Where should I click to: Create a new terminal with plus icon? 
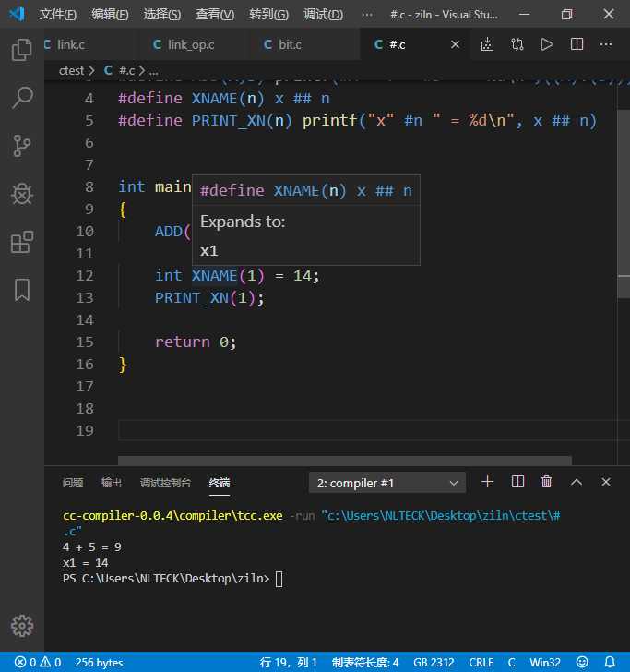487,482
